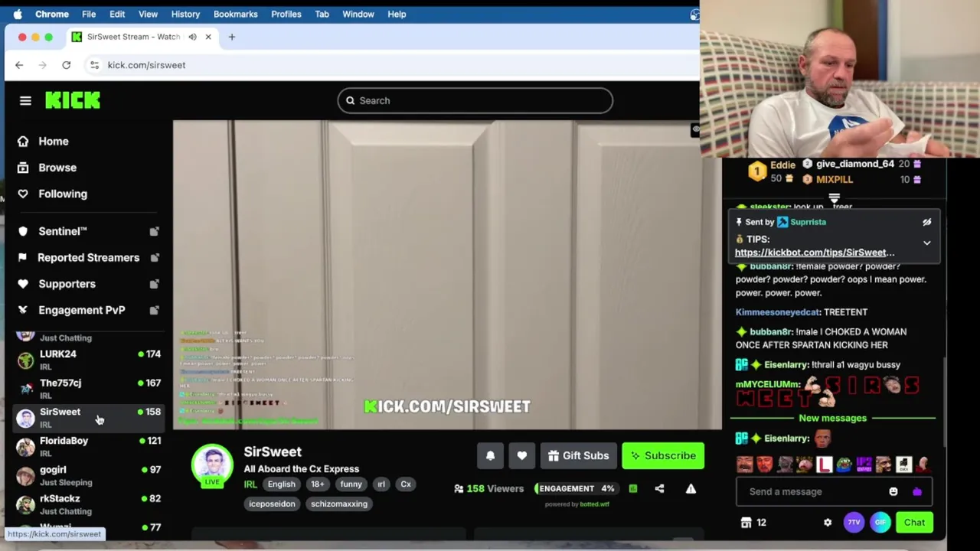Focus the Send a message field
The image size is (980, 551).
click(834, 491)
